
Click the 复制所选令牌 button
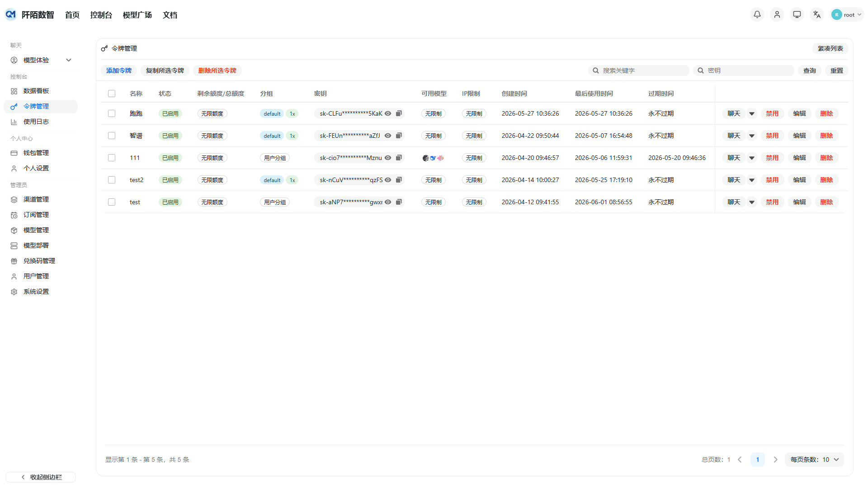pos(165,70)
